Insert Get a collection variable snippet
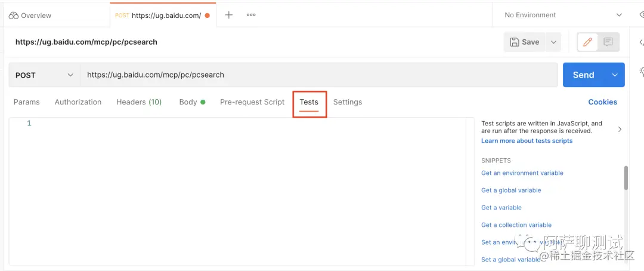Viewport: 644px width, 271px height. (x=516, y=225)
